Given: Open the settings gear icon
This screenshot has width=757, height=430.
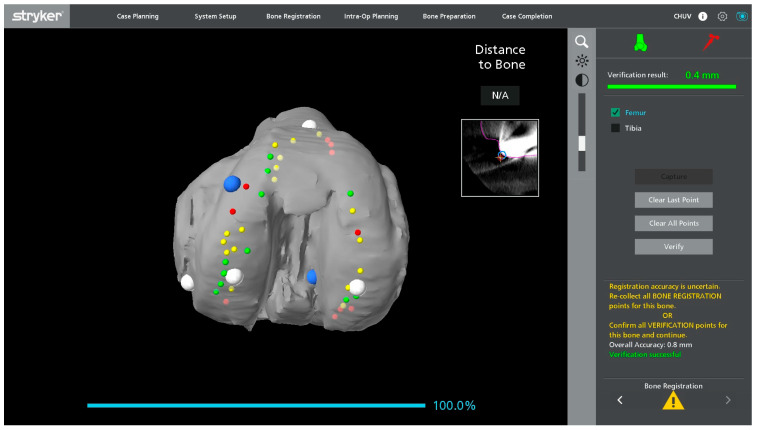Looking at the screenshot, I should tap(722, 16).
